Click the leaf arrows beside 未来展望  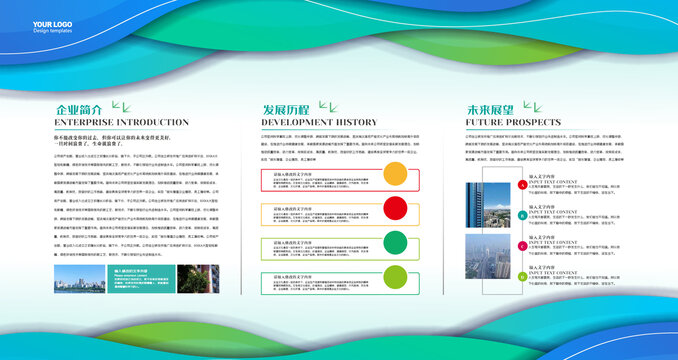[x=533, y=107]
